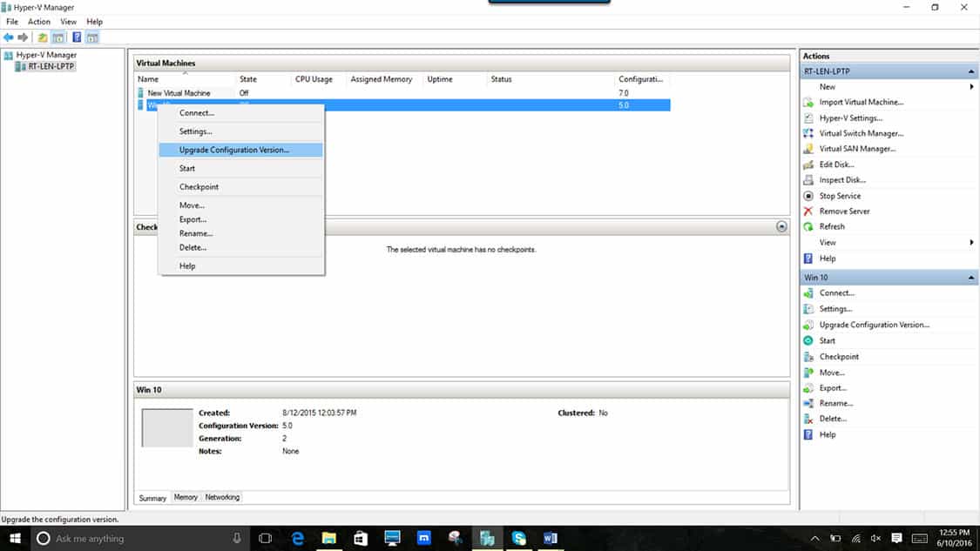Click the blue Help icon in the toolbar
The width and height of the screenshot is (980, 551).
[x=77, y=37]
